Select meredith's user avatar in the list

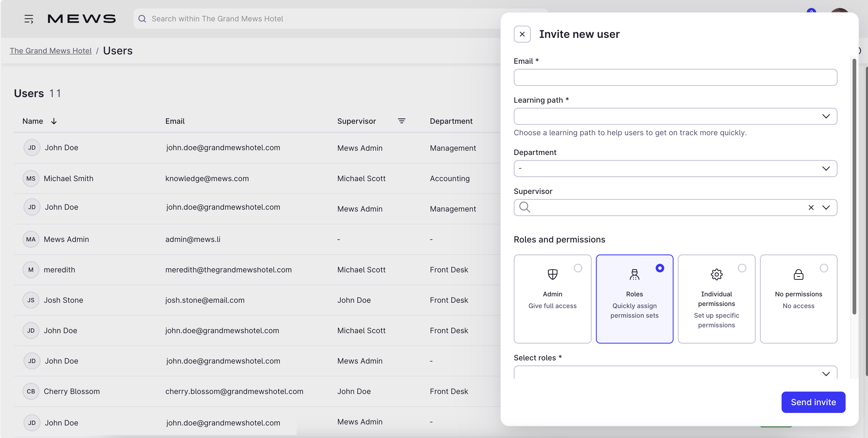click(x=31, y=269)
